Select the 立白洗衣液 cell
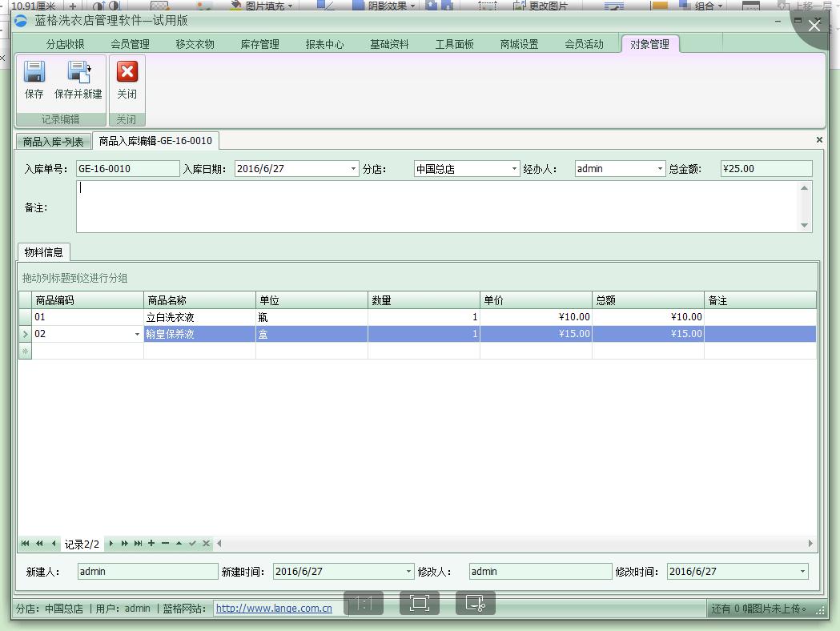840x631 pixels. tap(200, 317)
